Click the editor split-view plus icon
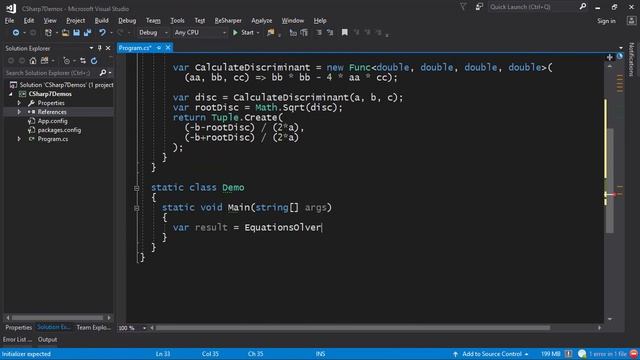The image size is (640, 360). [609, 57]
